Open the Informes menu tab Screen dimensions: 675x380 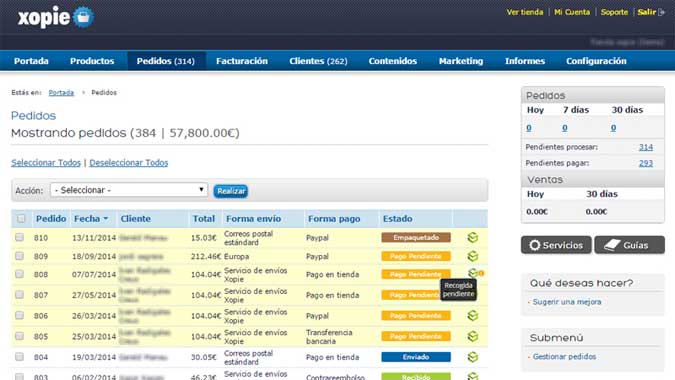coord(525,61)
